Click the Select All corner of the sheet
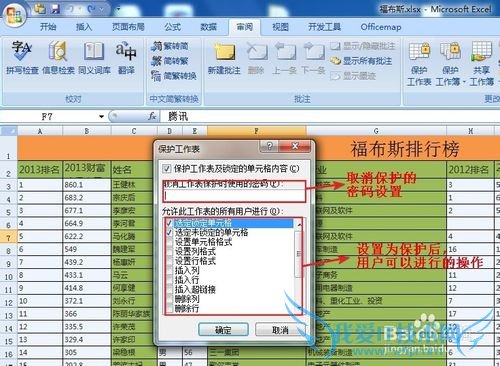Image resolution: width=500 pixels, height=366 pixels. 9,131
